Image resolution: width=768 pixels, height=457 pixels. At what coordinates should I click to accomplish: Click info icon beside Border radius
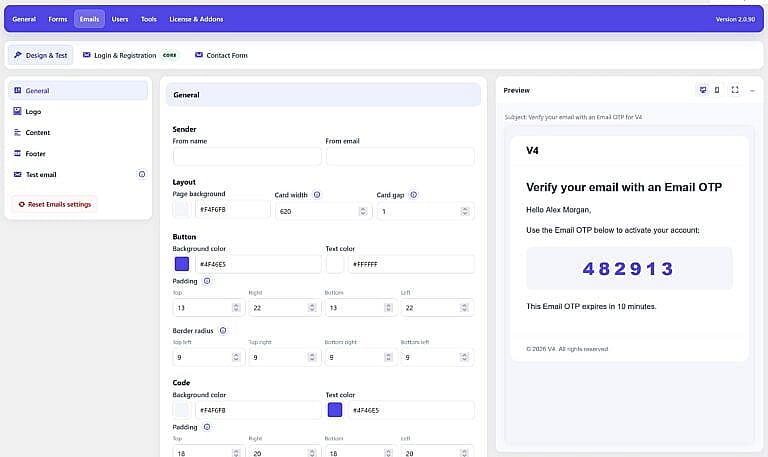pyautogui.click(x=223, y=331)
